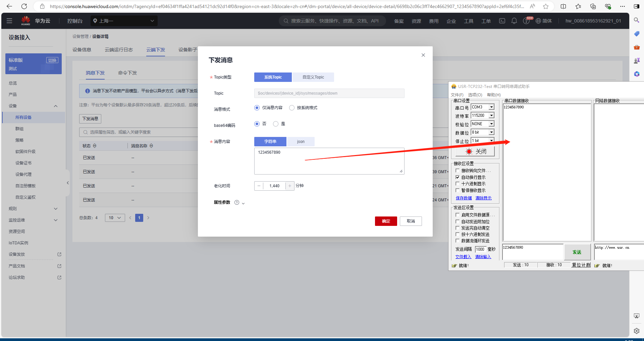
Task: Switch to the 自定义Topic tab
Action: pyautogui.click(x=313, y=77)
